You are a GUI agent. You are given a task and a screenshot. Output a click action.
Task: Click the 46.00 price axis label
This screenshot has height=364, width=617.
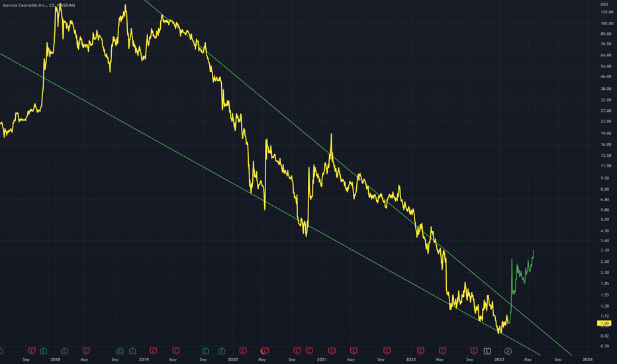coord(606,76)
